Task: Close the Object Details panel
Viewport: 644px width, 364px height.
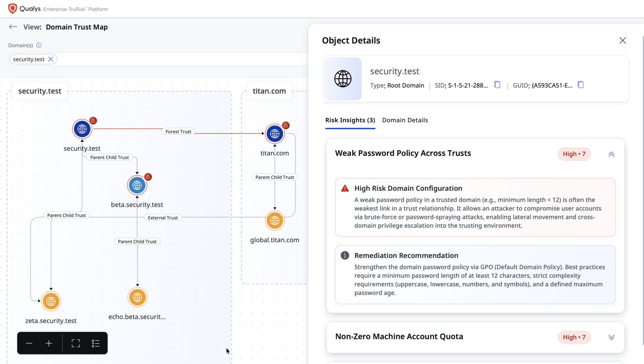Action: (623, 41)
